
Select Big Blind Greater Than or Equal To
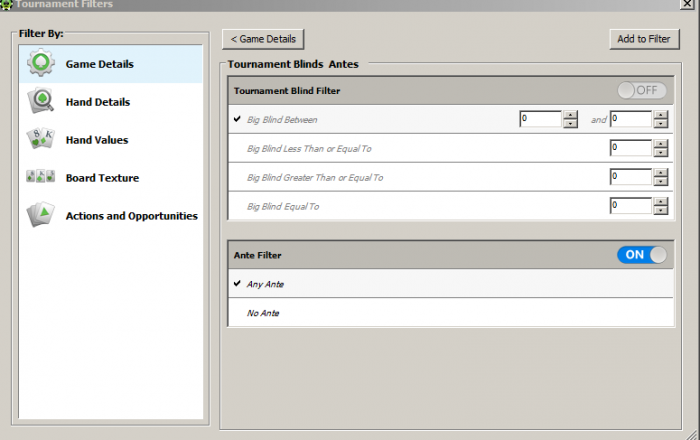pos(315,178)
